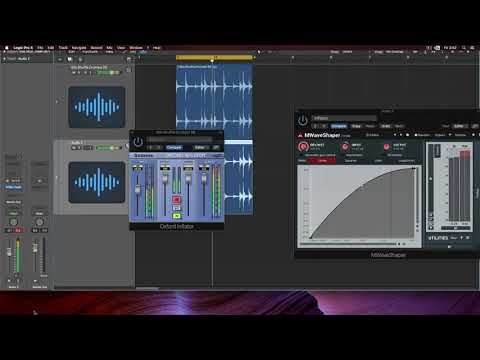Image resolution: width=480 pixels, height=360 pixels.
Task: Open the Logic Pro X menu
Action: click(23, 48)
